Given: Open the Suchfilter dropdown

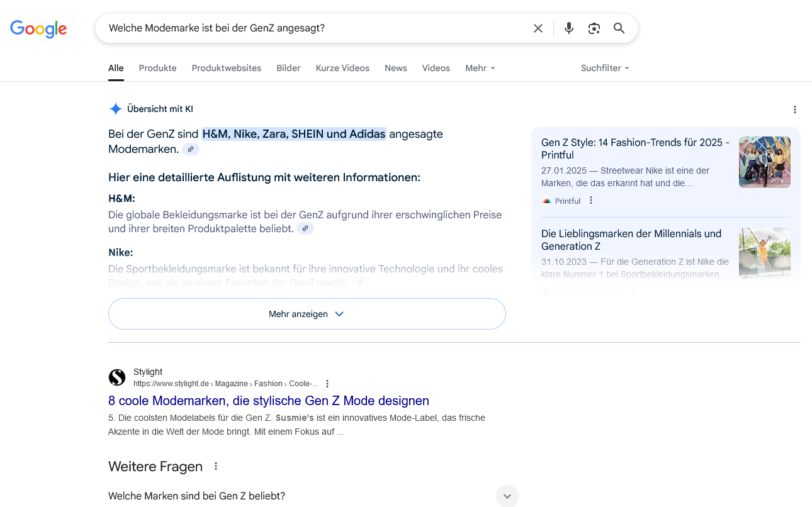Looking at the screenshot, I should 605,68.
